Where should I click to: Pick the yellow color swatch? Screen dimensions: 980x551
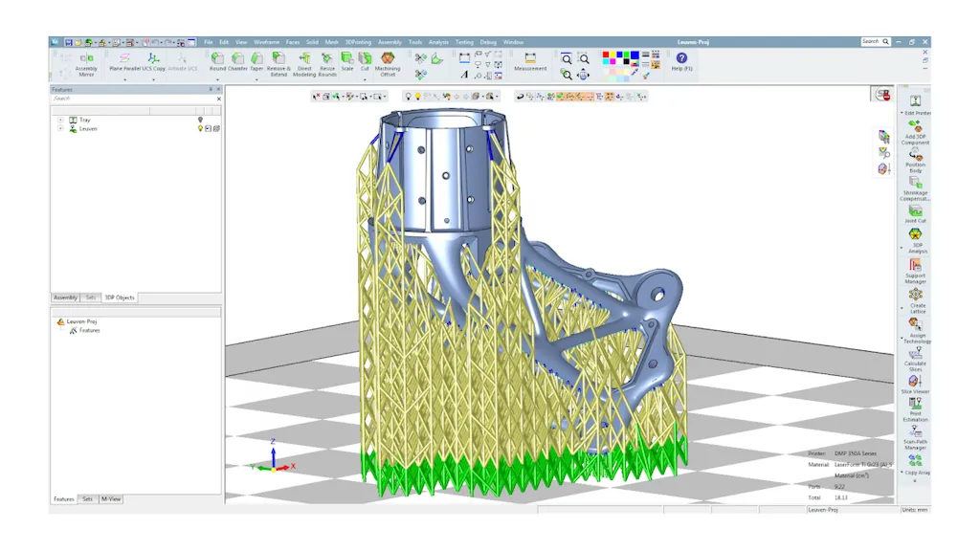[612, 55]
